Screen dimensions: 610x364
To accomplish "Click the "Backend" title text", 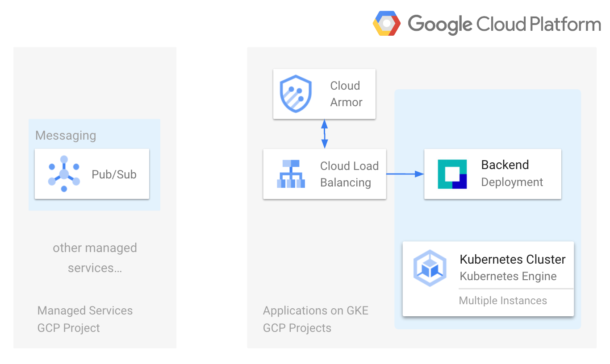I will coord(505,165).
